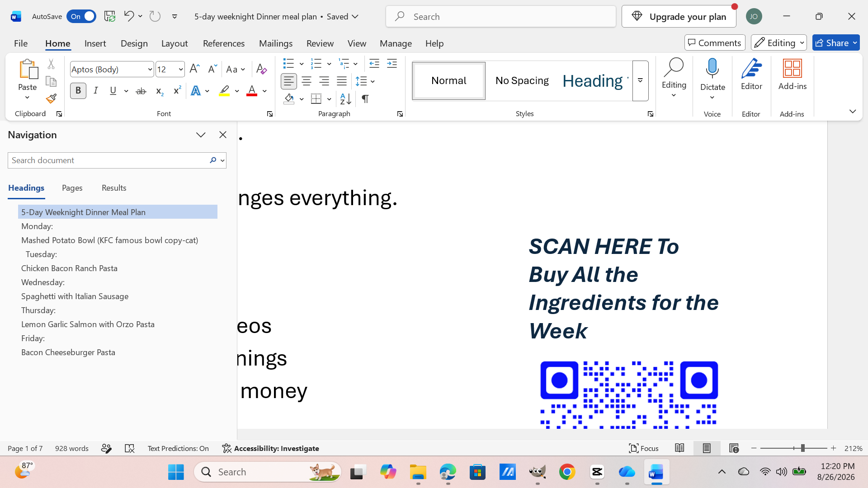Click the Format Painter brush icon
The height and width of the screenshot is (488, 868).
[51, 99]
